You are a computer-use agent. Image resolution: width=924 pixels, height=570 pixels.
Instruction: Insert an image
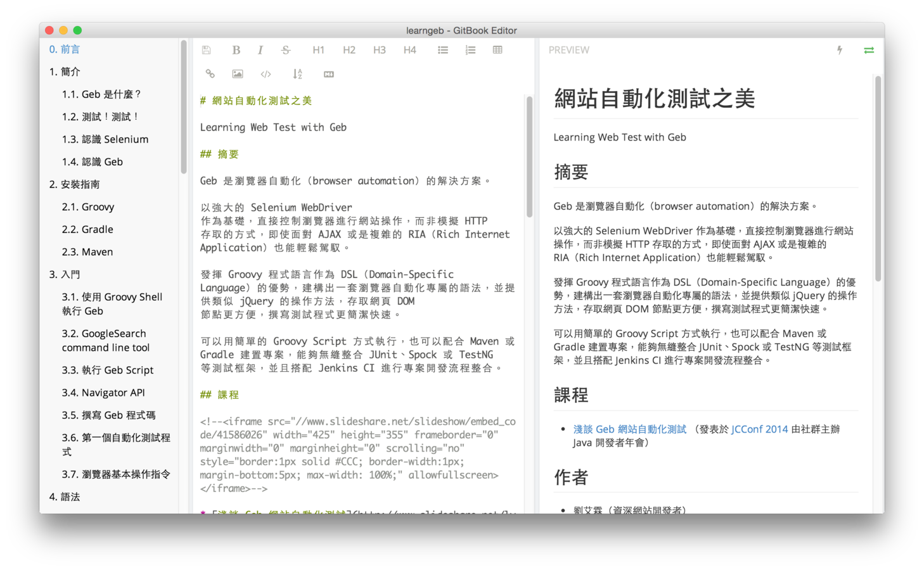(x=238, y=74)
